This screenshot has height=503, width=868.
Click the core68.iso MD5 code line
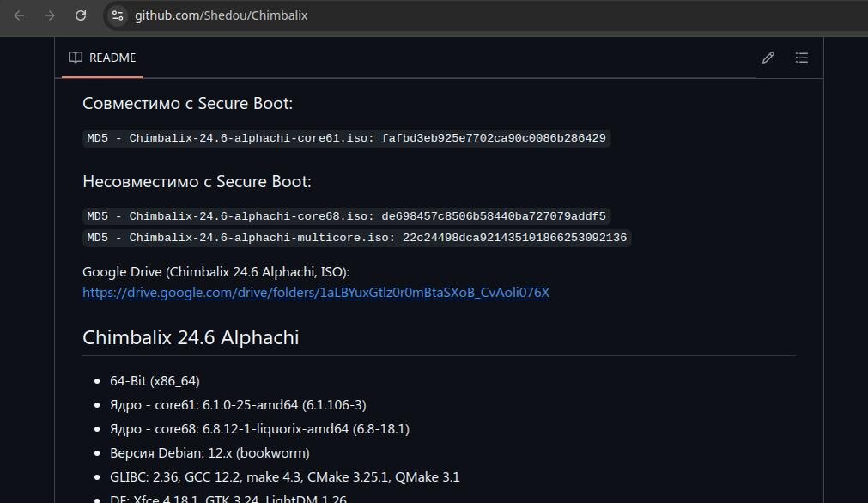click(347, 216)
